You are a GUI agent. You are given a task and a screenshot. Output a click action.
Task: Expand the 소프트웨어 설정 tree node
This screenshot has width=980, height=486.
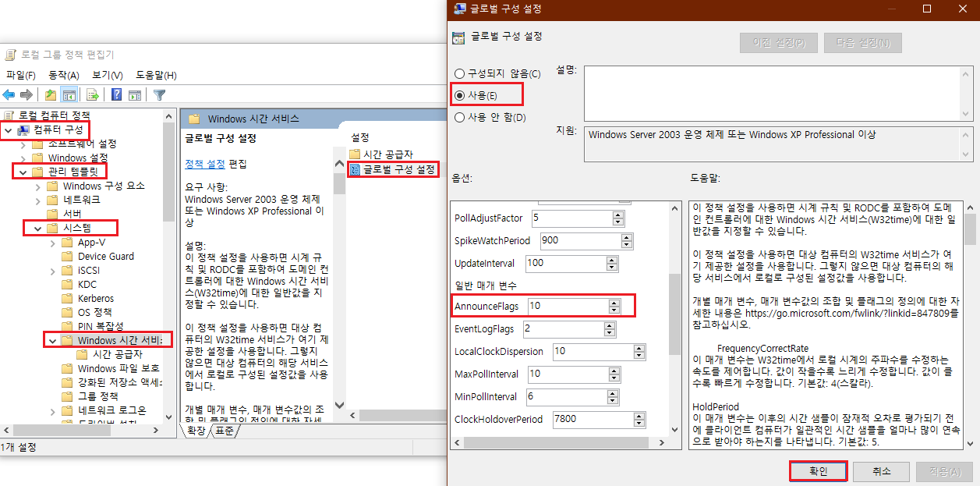[23, 144]
